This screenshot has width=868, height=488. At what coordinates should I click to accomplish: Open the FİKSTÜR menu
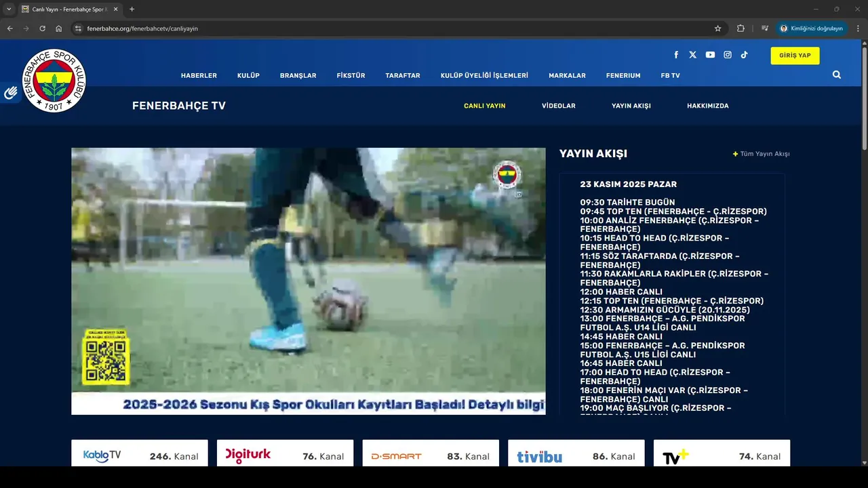click(x=351, y=75)
